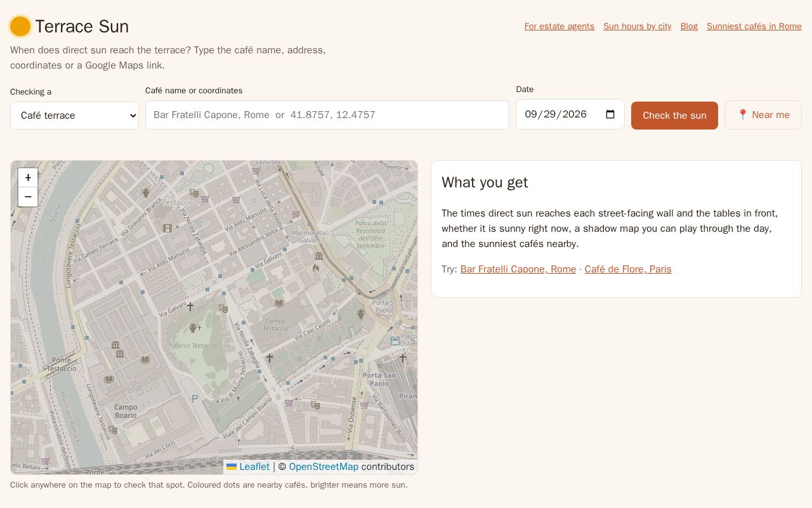Go to 'Sun hours by city'

coord(638,26)
